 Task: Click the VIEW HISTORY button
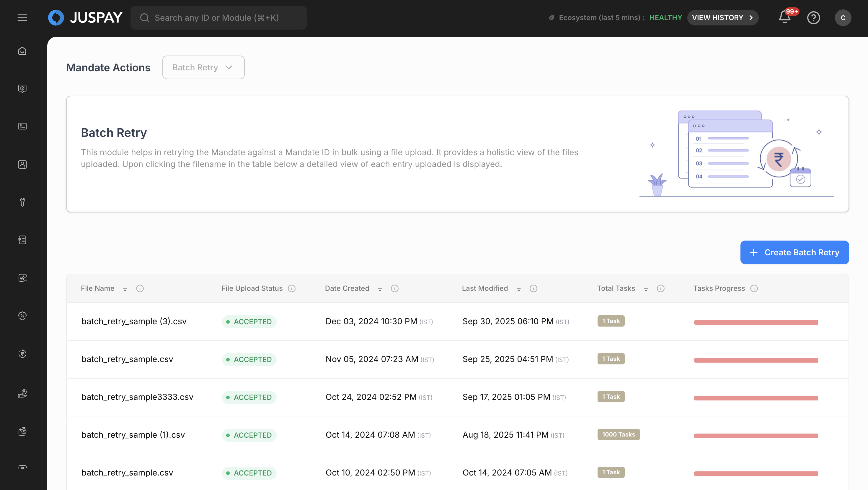coord(722,17)
